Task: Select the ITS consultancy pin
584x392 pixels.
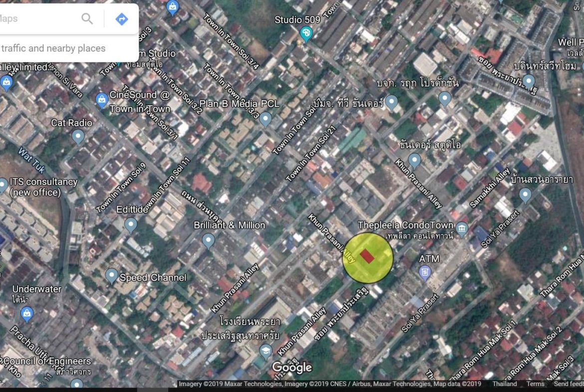Action: pyautogui.click(x=3, y=186)
